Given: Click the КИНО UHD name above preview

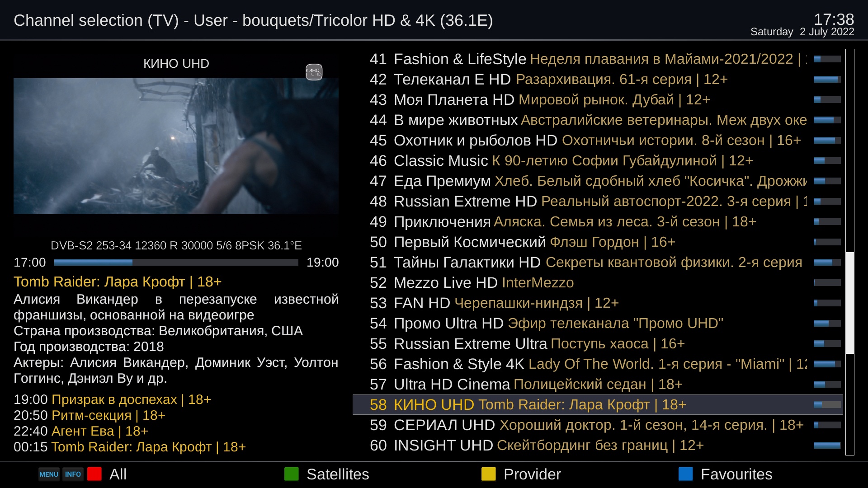Looking at the screenshot, I should (176, 64).
